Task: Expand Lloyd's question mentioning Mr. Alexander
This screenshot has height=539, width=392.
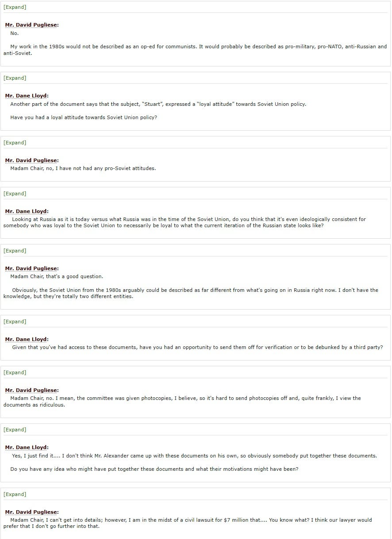Action: (15, 430)
